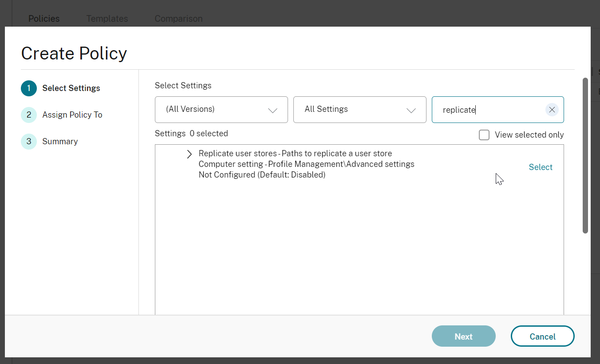Clear the search text with the X icon

[552, 110]
